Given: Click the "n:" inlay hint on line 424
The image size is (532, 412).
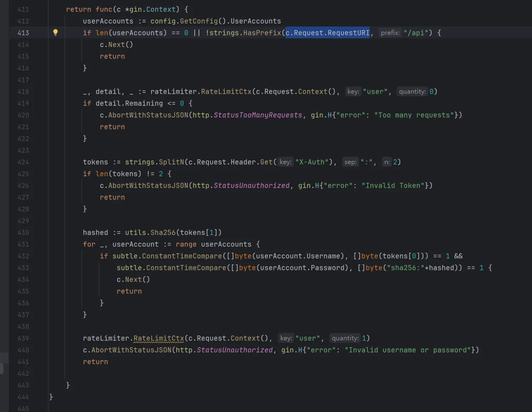Looking at the screenshot, I should pyautogui.click(x=387, y=162).
